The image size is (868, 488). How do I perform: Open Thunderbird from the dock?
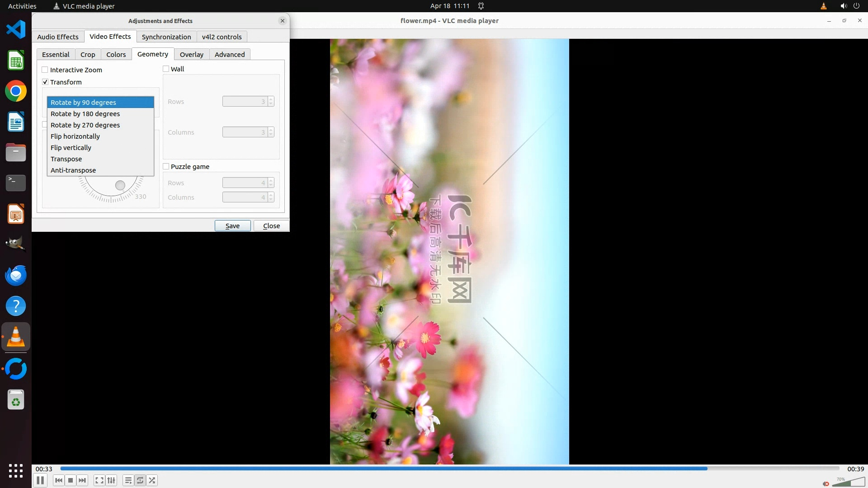(16, 275)
